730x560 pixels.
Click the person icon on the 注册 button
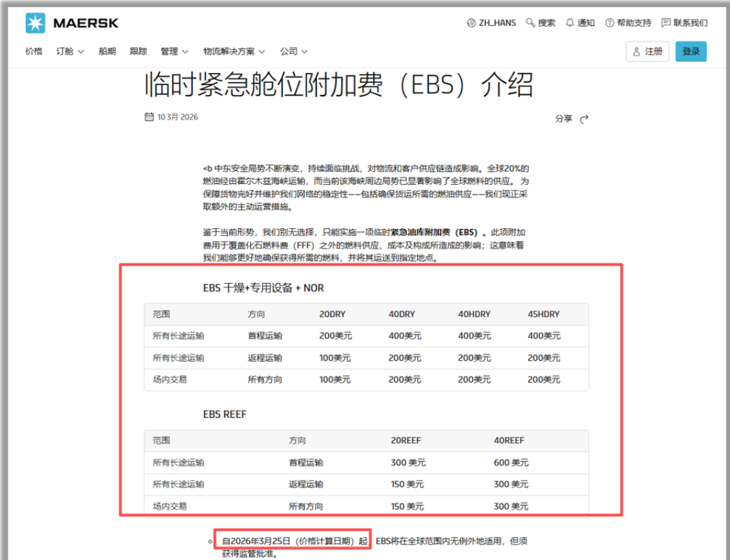point(637,51)
